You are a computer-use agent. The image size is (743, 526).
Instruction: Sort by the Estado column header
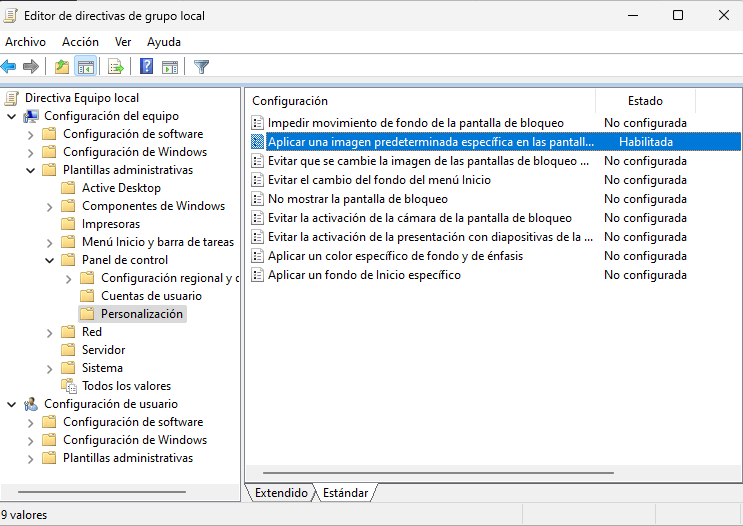pyautogui.click(x=645, y=101)
